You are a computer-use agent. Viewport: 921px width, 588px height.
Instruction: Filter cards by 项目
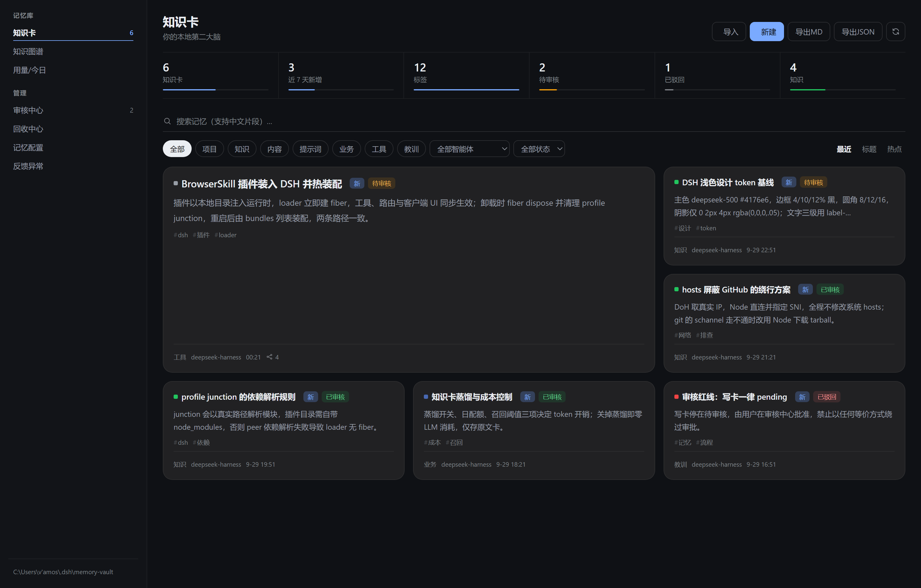(210, 149)
